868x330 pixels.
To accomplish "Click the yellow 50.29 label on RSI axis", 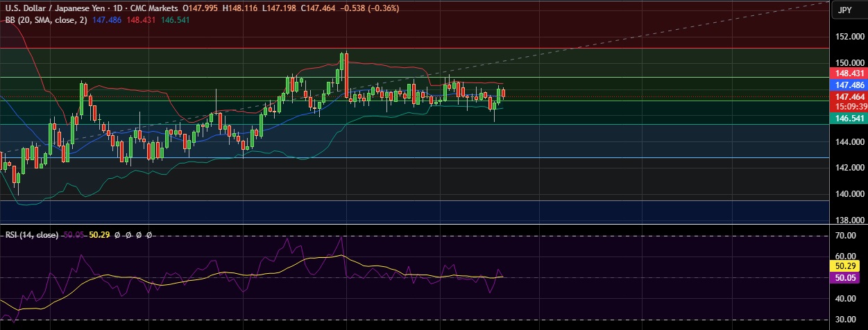I will tap(849, 266).
